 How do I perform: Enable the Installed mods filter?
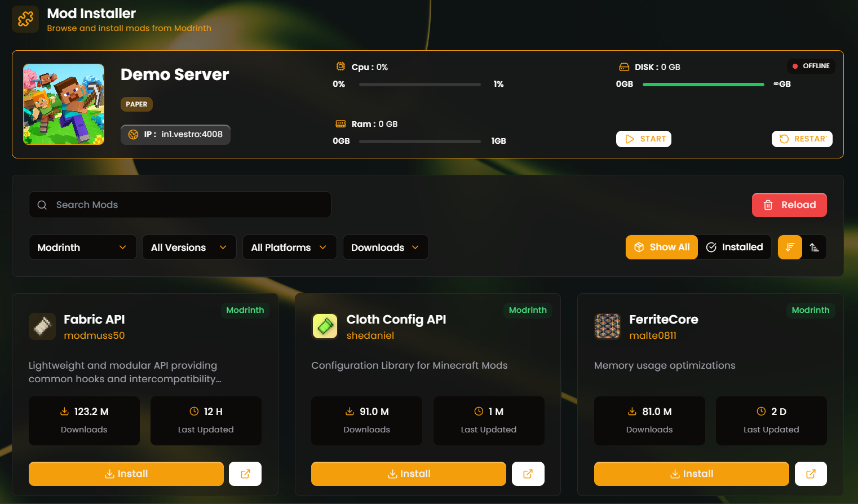pos(735,247)
